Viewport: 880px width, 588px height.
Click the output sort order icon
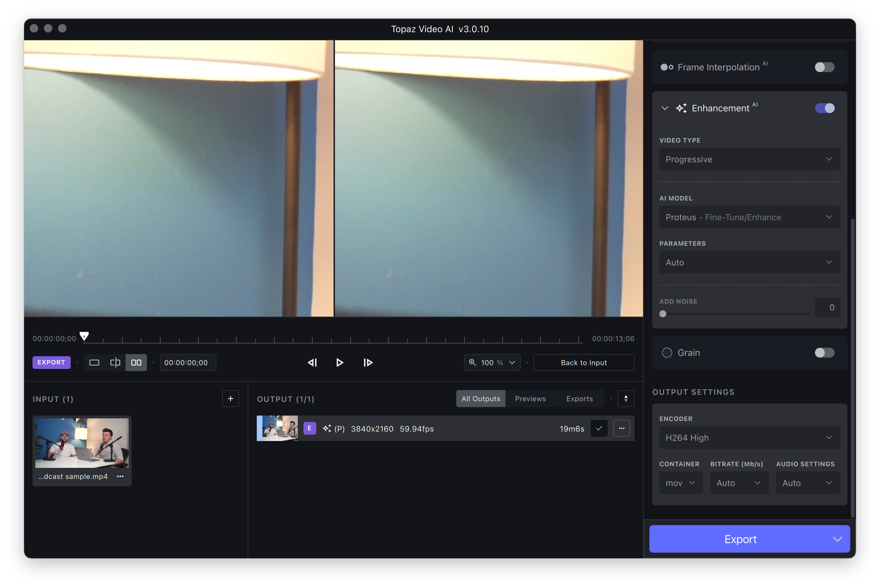point(626,399)
